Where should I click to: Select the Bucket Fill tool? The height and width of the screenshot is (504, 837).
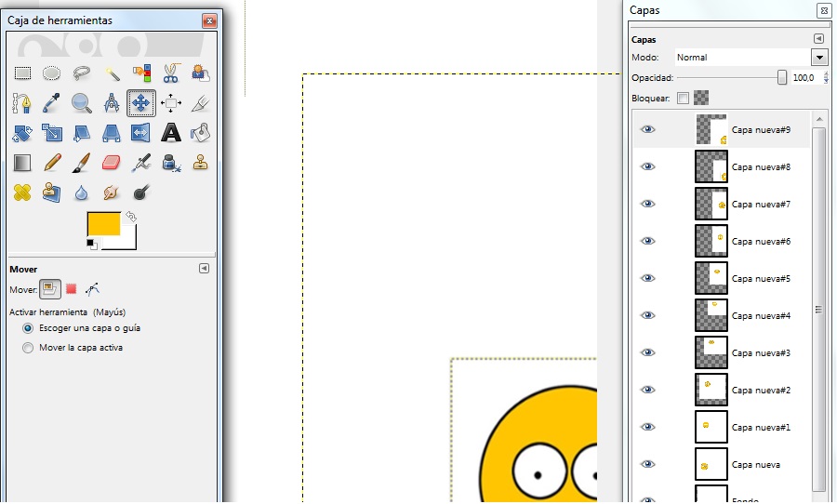[200, 133]
